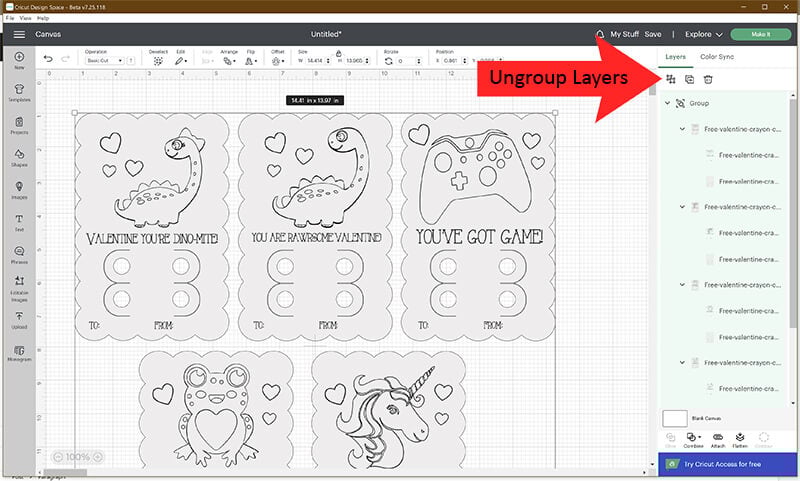
Task: Open the Images sidebar tool
Action: tap(19, 190)
